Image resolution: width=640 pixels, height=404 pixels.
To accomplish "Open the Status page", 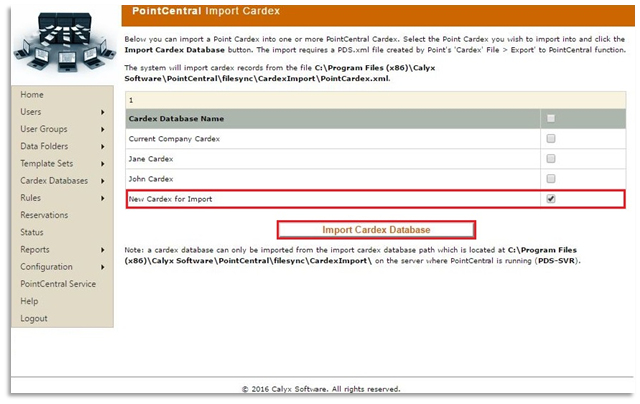I will pyautogui.click(x=31, y=232).
